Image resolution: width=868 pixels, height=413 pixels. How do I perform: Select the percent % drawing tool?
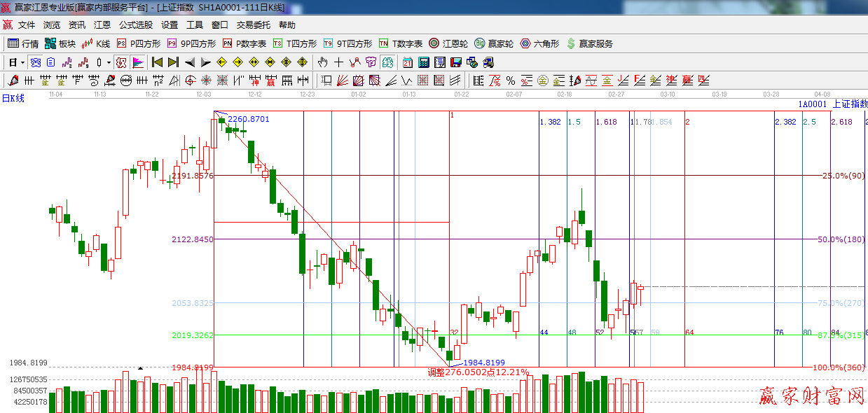click(511, 80)
